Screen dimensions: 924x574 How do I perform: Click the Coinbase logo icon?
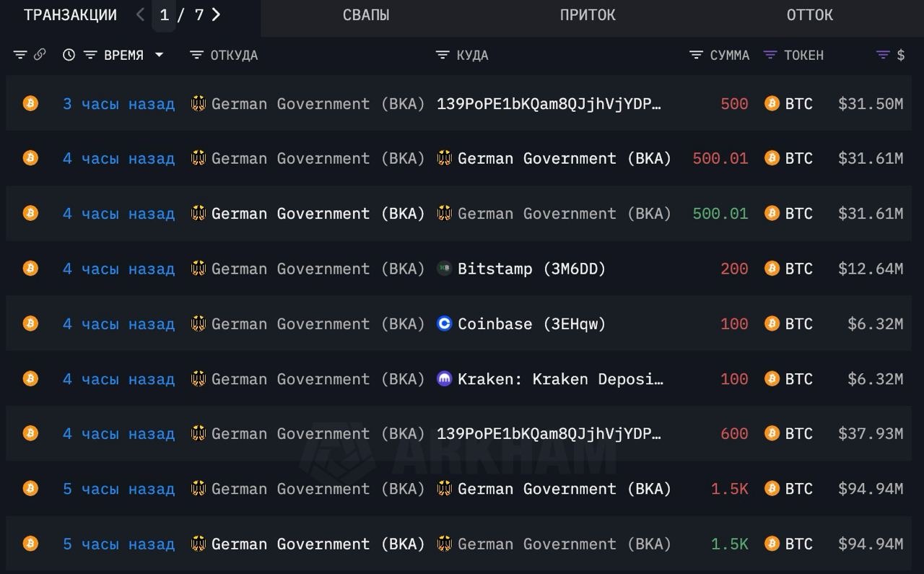[x=445, y=323]
